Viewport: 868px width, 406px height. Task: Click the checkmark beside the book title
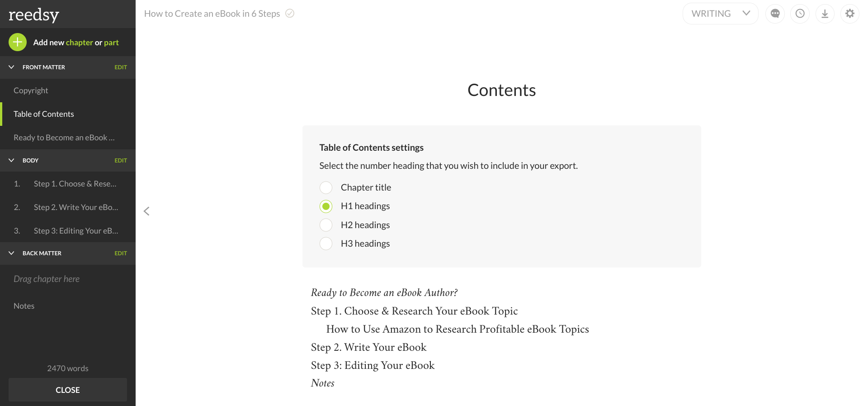290,14
